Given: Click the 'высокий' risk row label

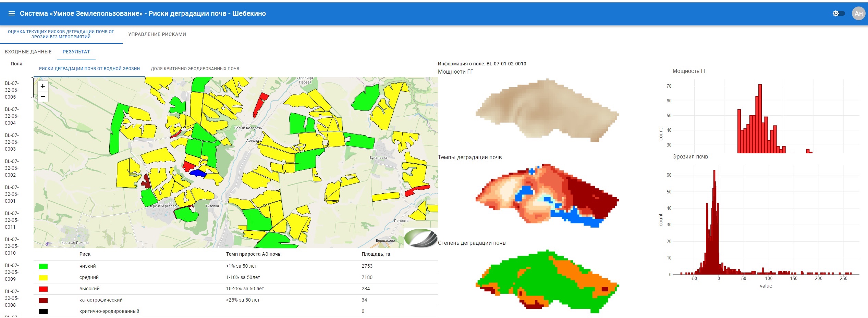Looking at the screenshot, I should click(x=89, y=289).
